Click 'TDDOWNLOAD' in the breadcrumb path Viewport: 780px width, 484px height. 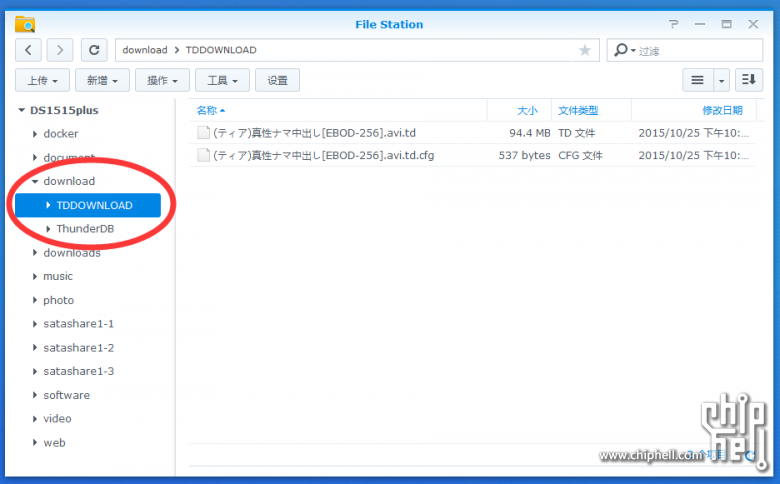click(x=221, y=50)
